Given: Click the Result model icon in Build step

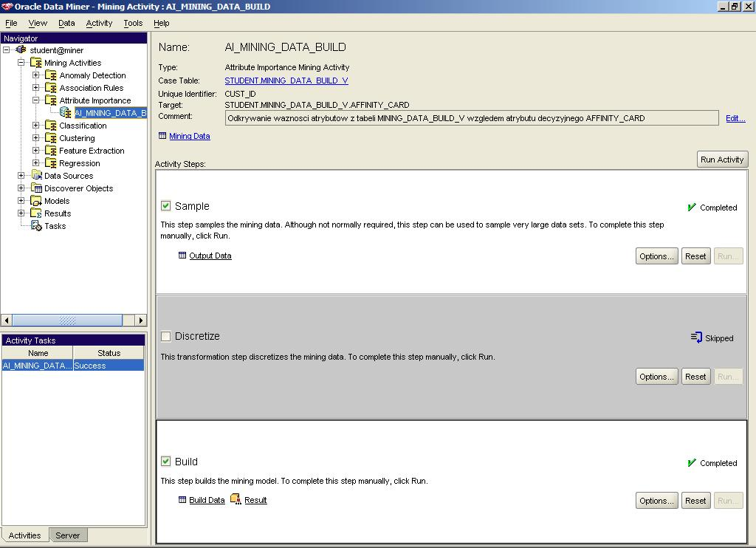Looking at the screenshot, I should pyautogui.click(x=236, y=499).
